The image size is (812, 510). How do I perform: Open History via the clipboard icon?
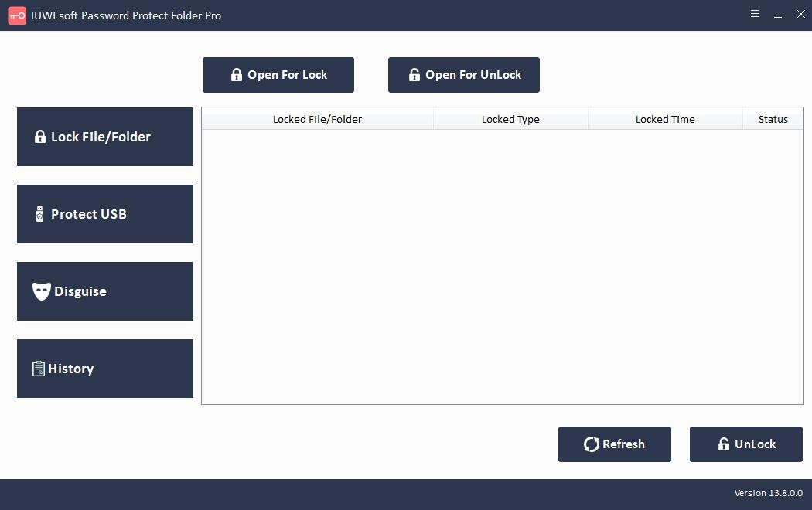click(39, 369)
